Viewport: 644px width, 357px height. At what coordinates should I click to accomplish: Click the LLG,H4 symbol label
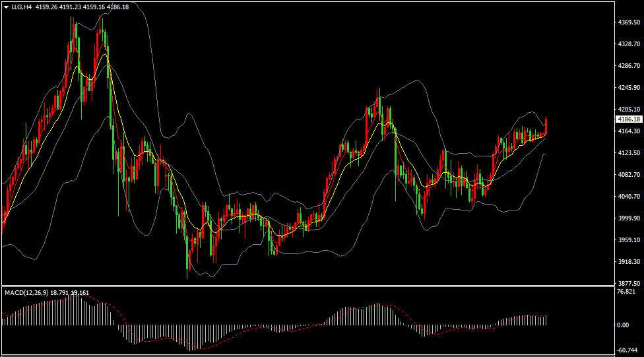[x=22, y=7]
